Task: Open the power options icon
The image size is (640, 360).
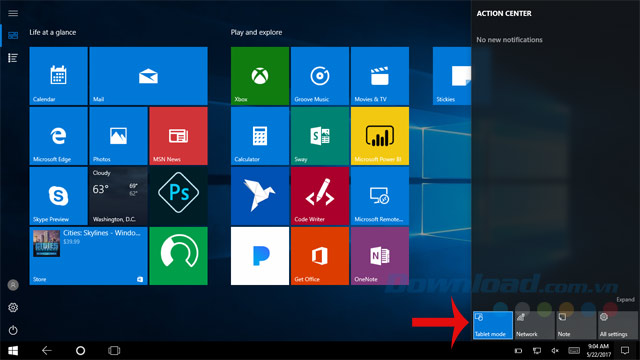Action: (x=13, y=330)
